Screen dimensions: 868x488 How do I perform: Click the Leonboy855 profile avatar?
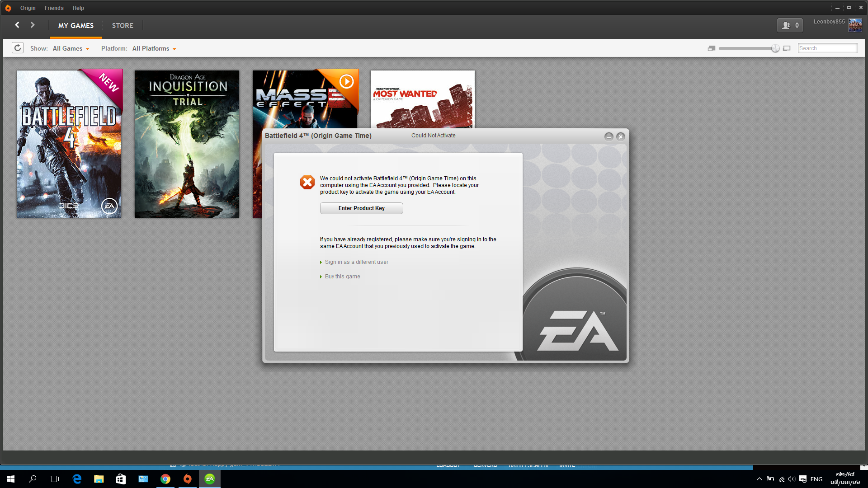pos(855,25)
